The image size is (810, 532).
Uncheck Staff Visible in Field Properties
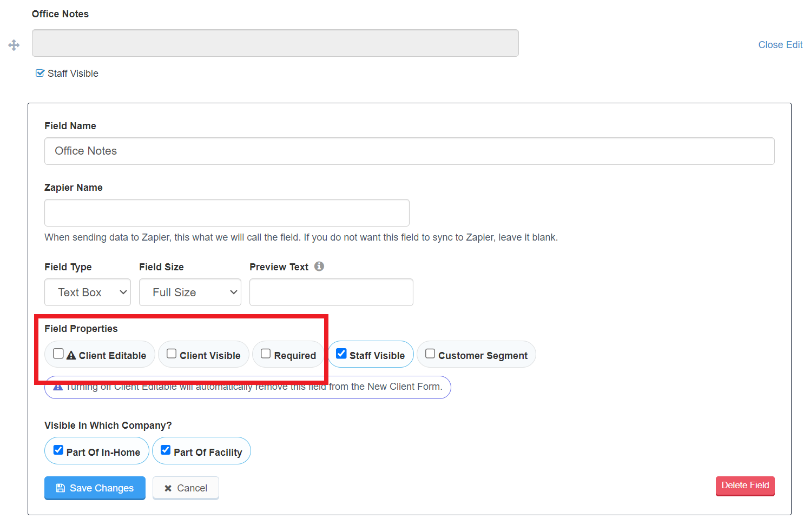(x=341, y=354)
